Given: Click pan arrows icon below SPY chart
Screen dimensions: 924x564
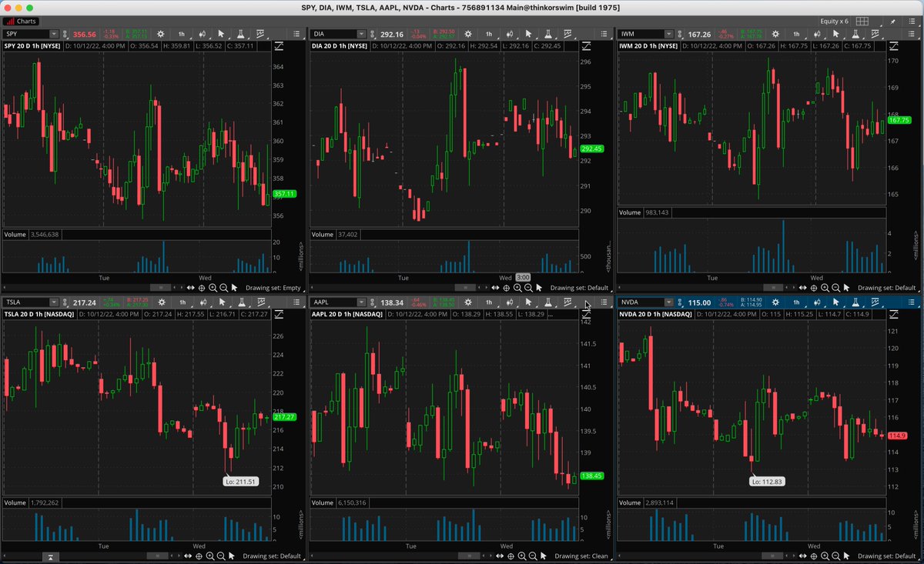Looking at the screenshot, I should [191, 287].
